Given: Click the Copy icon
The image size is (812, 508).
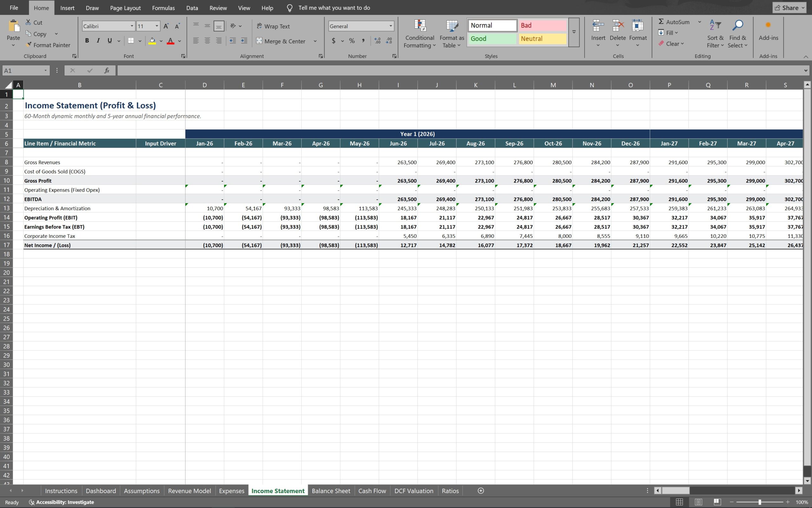Looking at the screenshot, I should coord(29,34).
